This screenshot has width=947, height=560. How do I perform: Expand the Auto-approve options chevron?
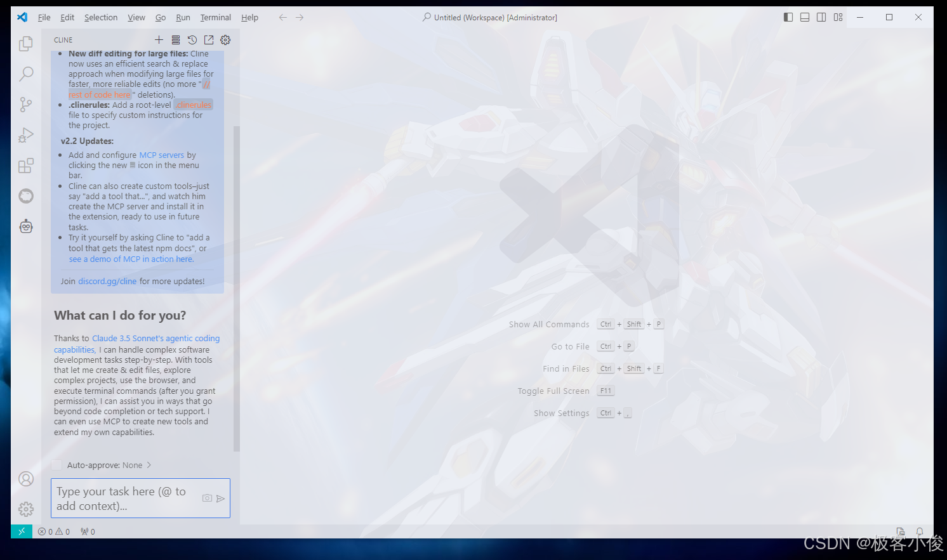point(150,465)
